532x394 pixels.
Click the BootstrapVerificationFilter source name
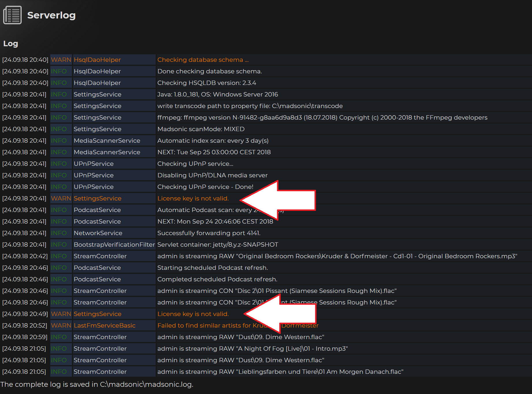pyautogui.click(x=114, y=245)
